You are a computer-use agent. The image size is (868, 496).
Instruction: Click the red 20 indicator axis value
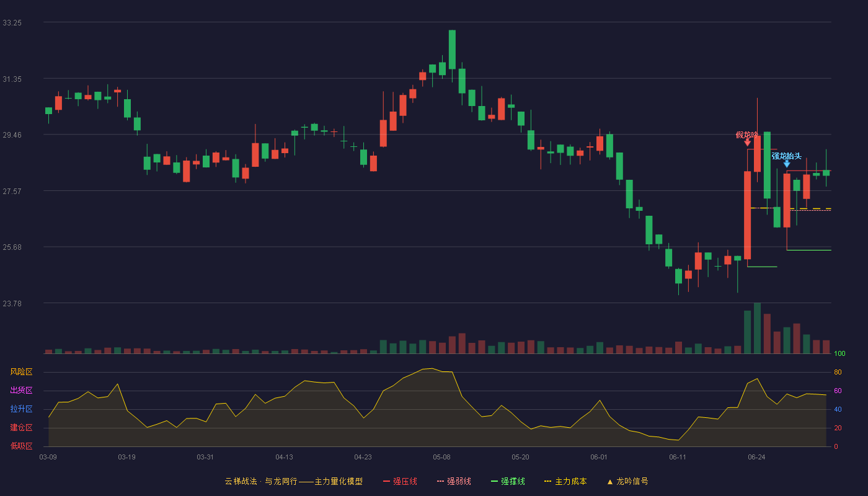tap(838, 428)
